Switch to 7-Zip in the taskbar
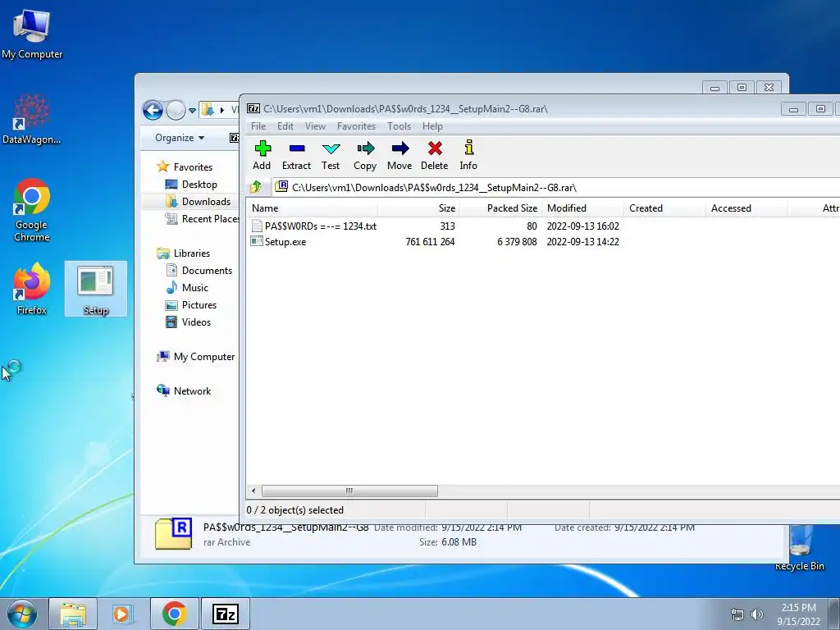 tap(225, 614)
